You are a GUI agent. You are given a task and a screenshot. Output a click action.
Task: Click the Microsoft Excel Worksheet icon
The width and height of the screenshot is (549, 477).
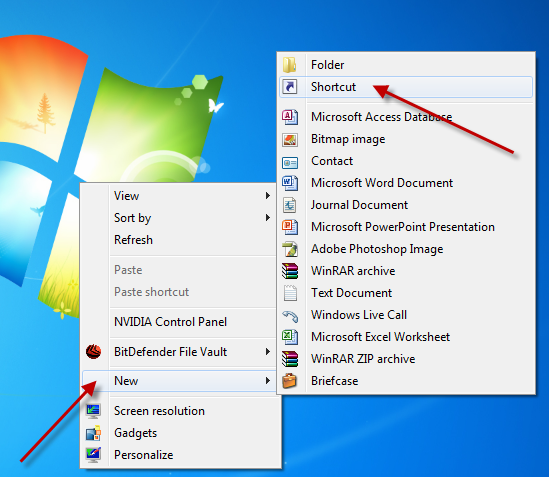[290, 337]
